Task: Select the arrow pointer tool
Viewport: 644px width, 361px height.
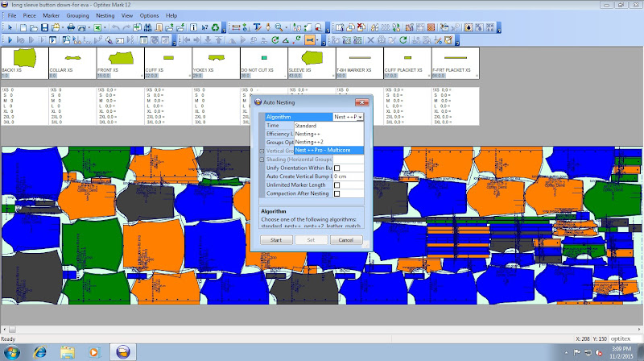Action: 10,27
